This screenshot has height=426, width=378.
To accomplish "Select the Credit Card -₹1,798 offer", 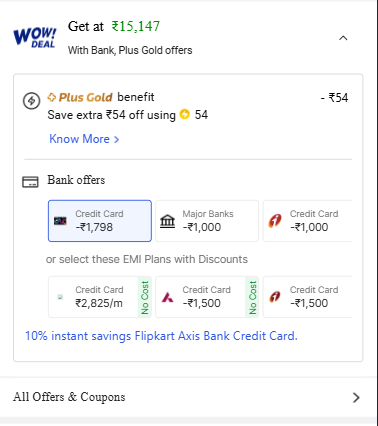I will tap(100, 221).
